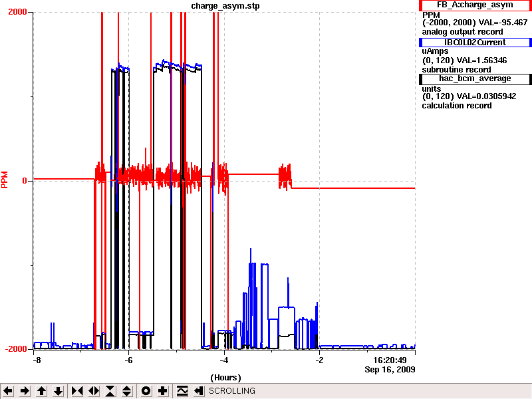
Task: Click the horizontal zoom-out diamond icon
Action: coord(94,391)
